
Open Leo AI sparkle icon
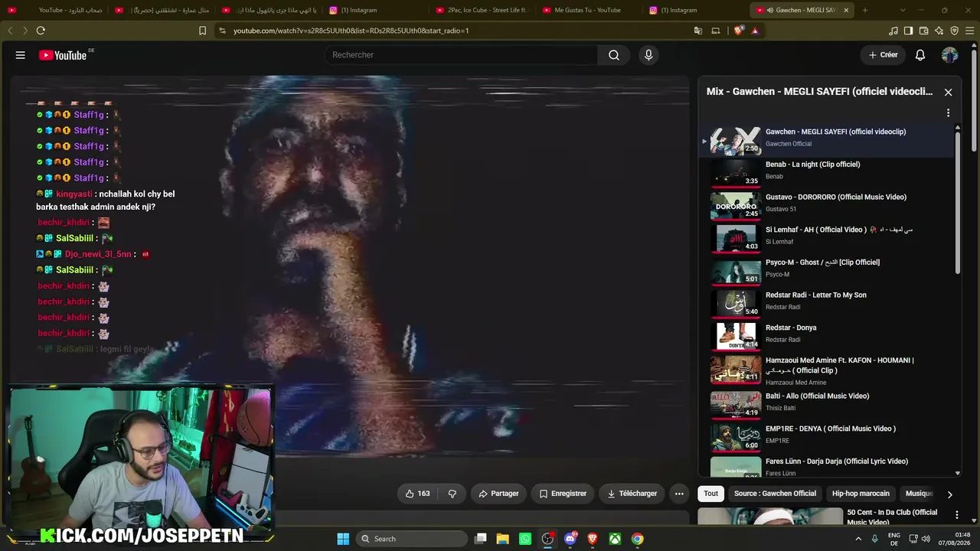point(939,31)
